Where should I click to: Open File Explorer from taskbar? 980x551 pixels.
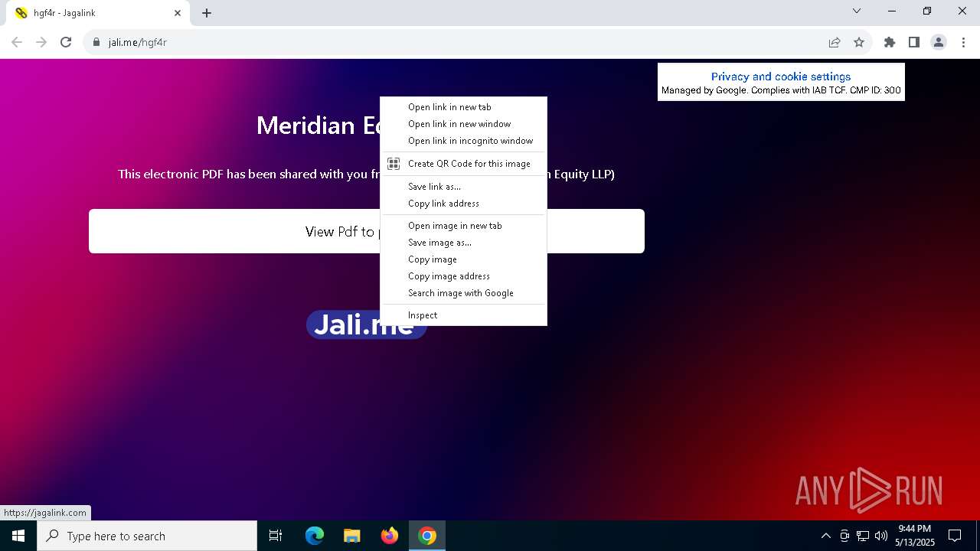click(x=351, y=536)
